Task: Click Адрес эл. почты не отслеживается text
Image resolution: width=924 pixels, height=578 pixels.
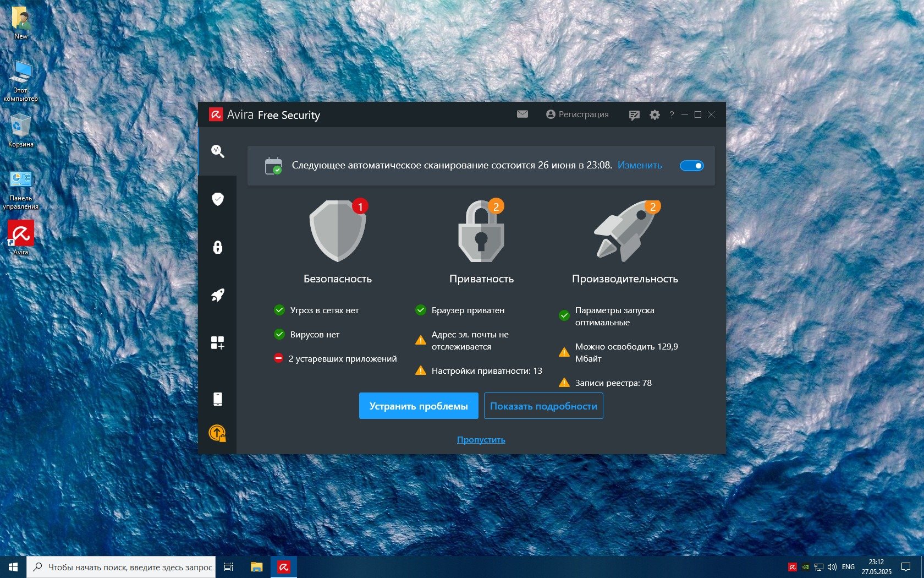Action: coord(470,340)
